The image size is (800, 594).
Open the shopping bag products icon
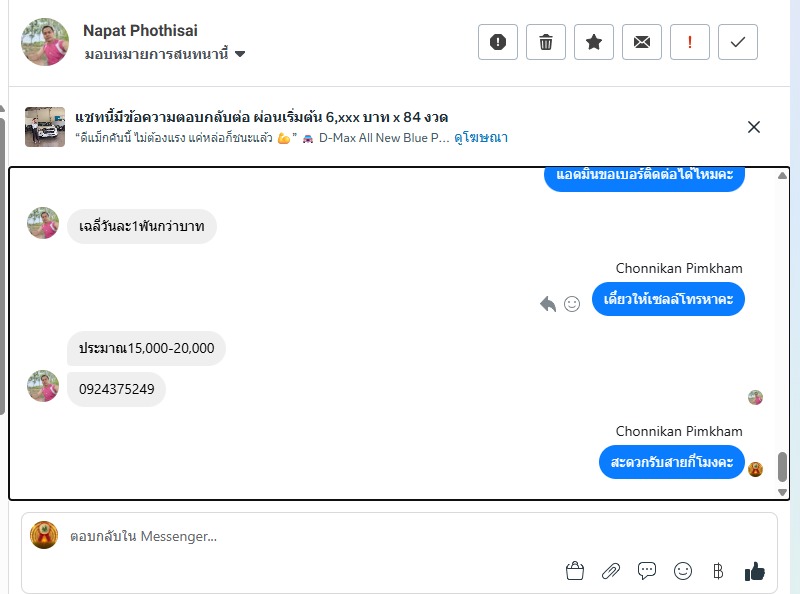pyautogui.click(x=574, y=571)
